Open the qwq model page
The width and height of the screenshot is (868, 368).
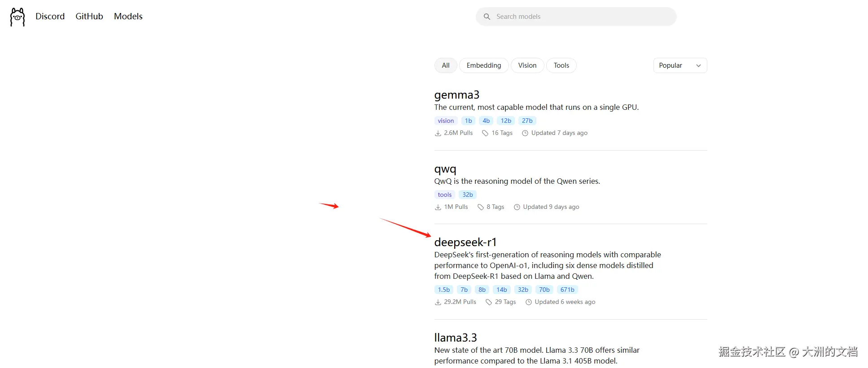[445, 169]
